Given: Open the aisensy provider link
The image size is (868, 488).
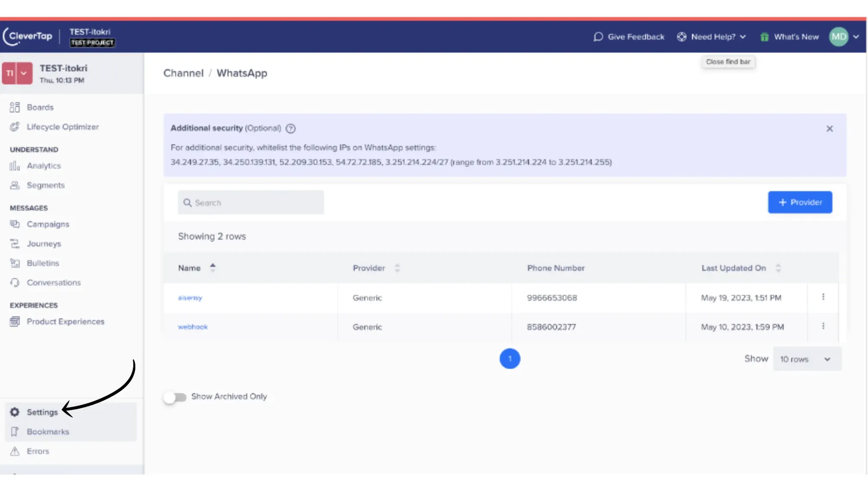Looking at the screenshot, I should pos(190,298).
